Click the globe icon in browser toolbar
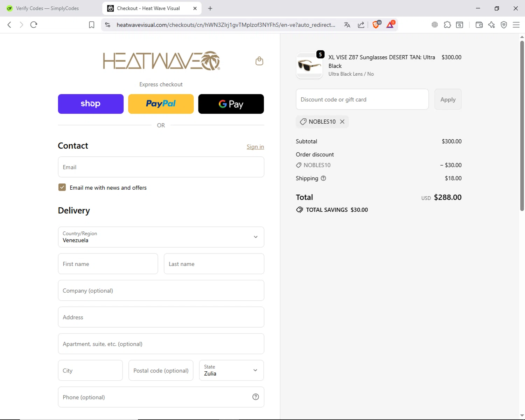This screenshot has width=525, height=420. click(x=435, y=25)
